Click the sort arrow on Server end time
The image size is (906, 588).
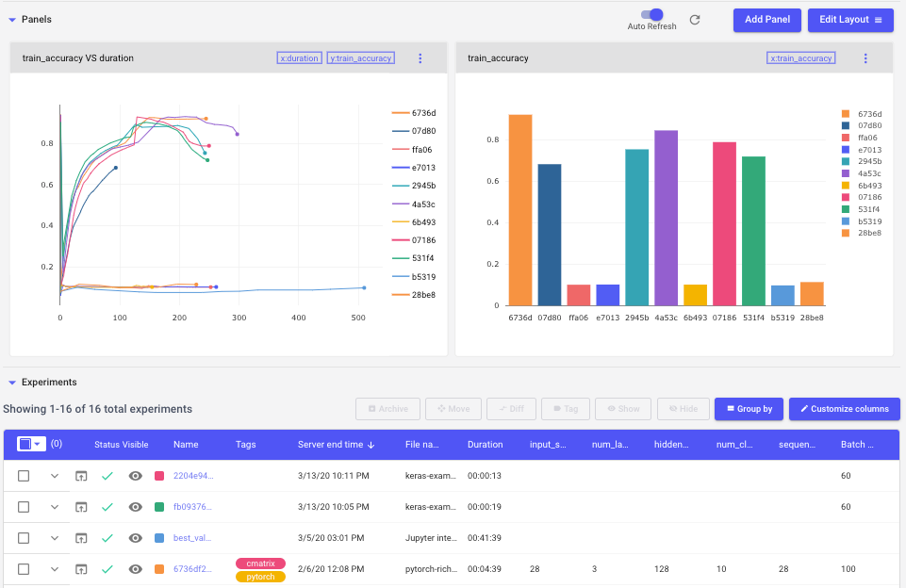point(371,445)
